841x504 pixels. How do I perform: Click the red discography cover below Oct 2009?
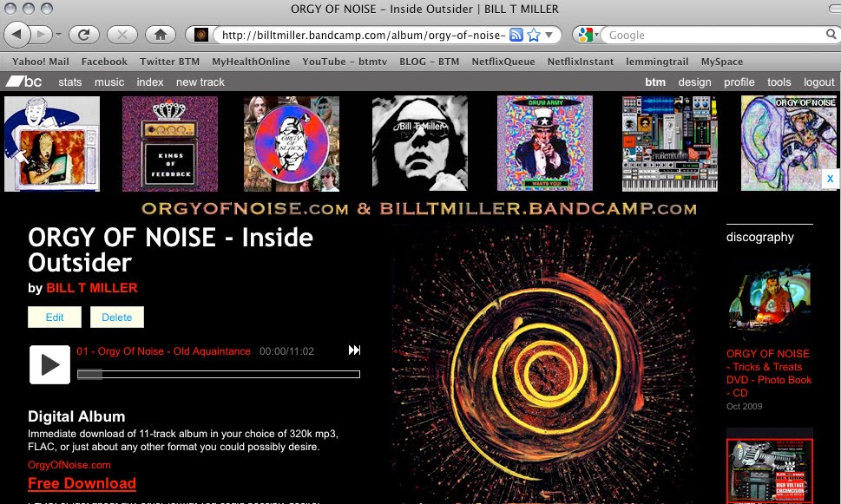[770, 466]
